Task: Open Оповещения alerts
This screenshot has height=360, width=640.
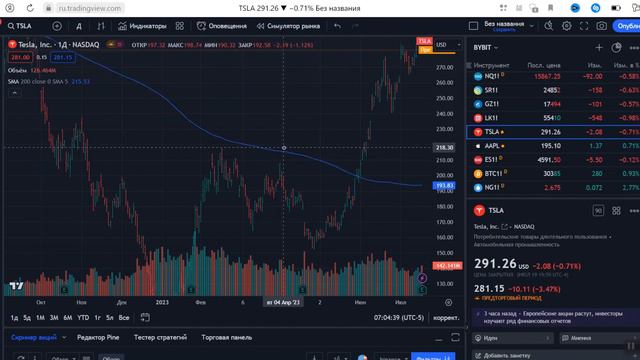Action: coord(222,26)
